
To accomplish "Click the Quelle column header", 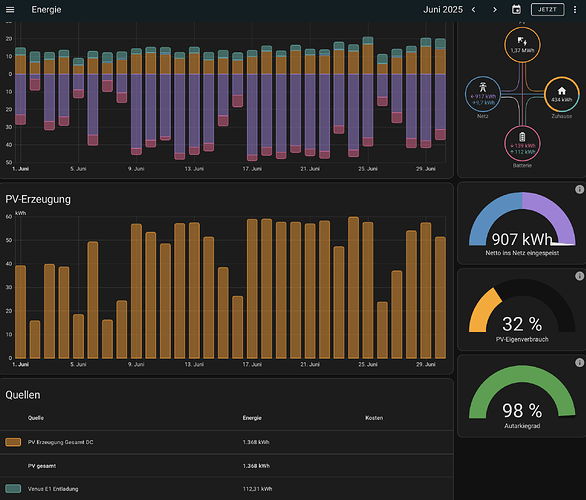I will point(36,418).
